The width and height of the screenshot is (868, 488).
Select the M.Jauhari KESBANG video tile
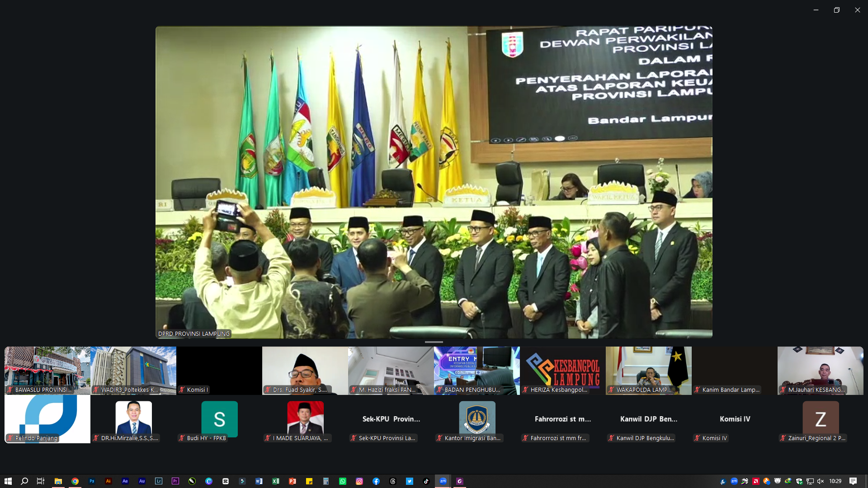click(821, 371)
